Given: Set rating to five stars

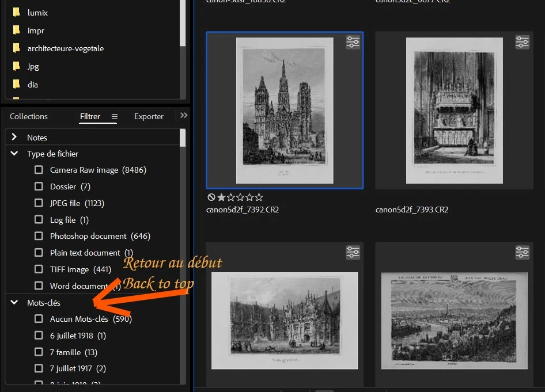Looking at the screenshot, I should click(259, 197).
